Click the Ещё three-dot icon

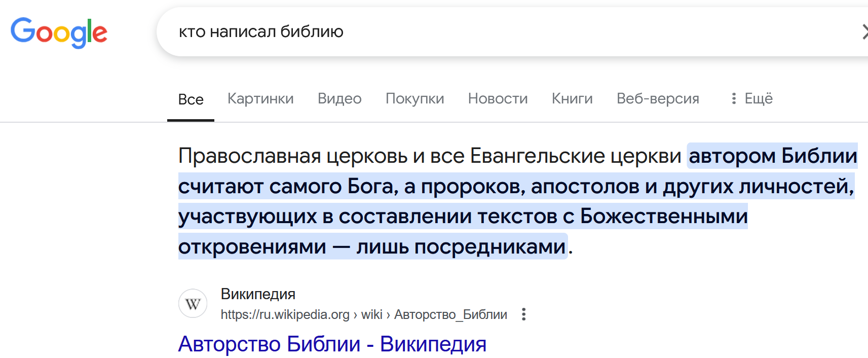point(733,98)
